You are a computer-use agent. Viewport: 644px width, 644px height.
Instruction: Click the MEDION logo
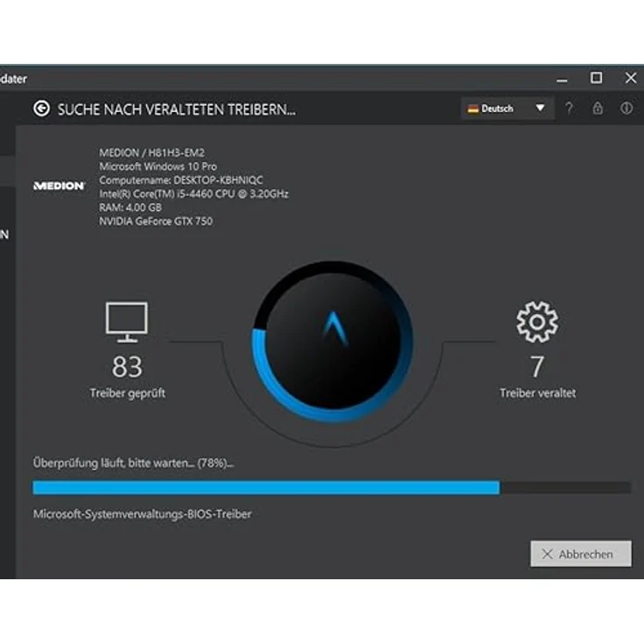[x=59, y=185]
